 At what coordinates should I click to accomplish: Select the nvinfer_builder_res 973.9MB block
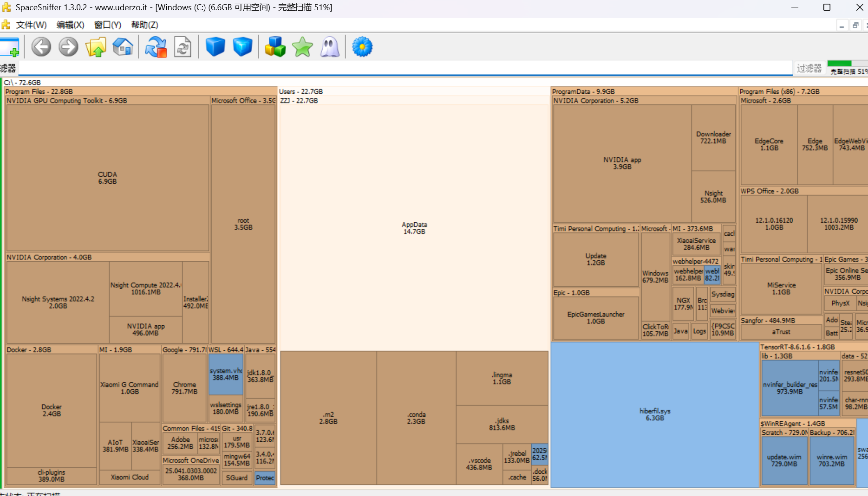pos(790,388)
